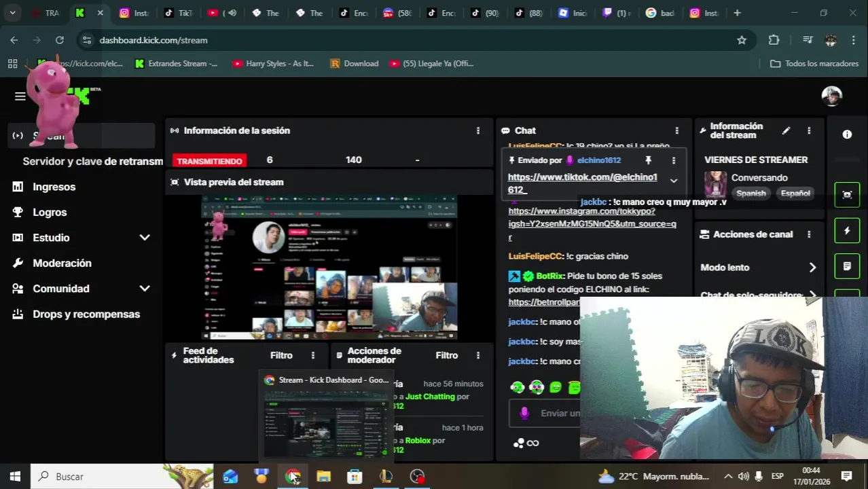This screenshot has width=868, height=489.
Task: Open stream information options menu
Action: point(808,130)
